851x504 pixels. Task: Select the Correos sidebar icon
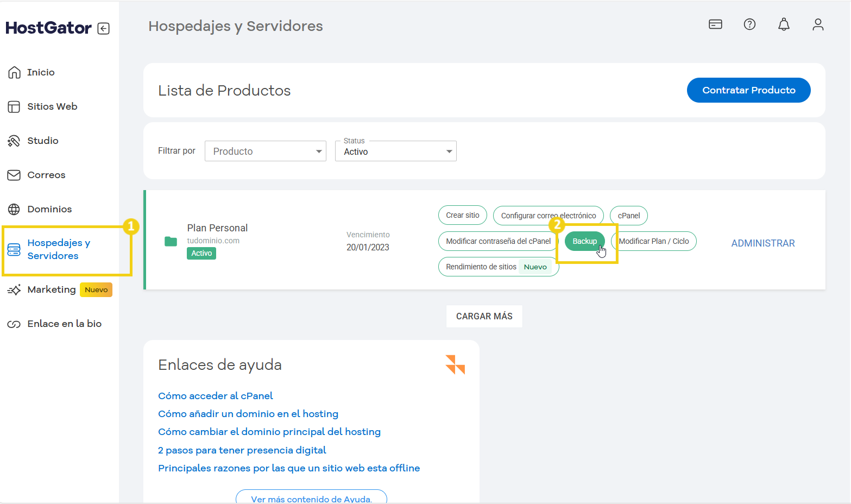14,175
